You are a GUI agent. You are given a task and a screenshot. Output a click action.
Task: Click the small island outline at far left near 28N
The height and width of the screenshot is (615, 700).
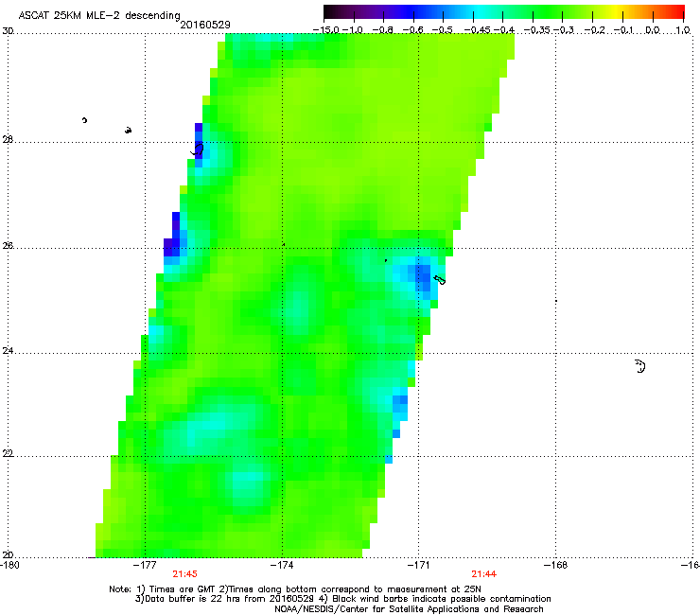[x=84, y=120]
